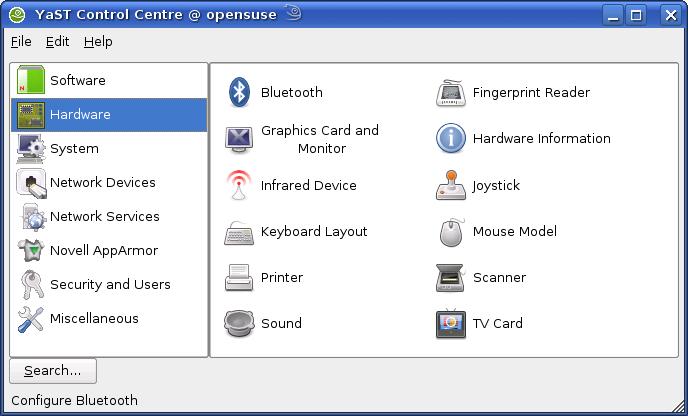Open the Printer setup icon
688x416 pixels.
239,278
